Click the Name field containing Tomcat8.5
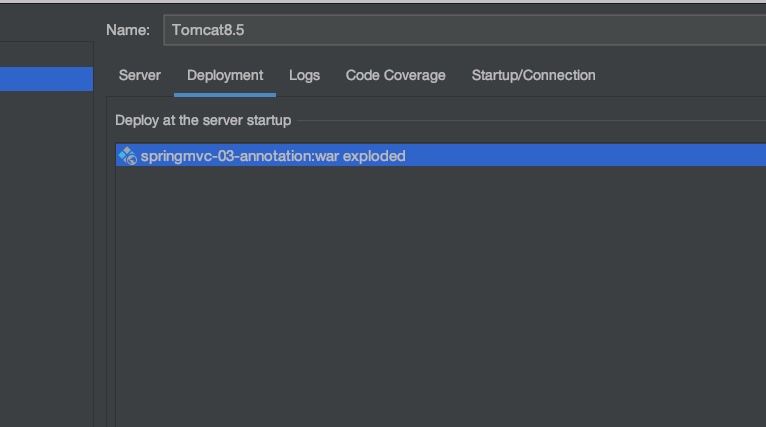This screenshot has height=427, width=766. click(460, 30)
